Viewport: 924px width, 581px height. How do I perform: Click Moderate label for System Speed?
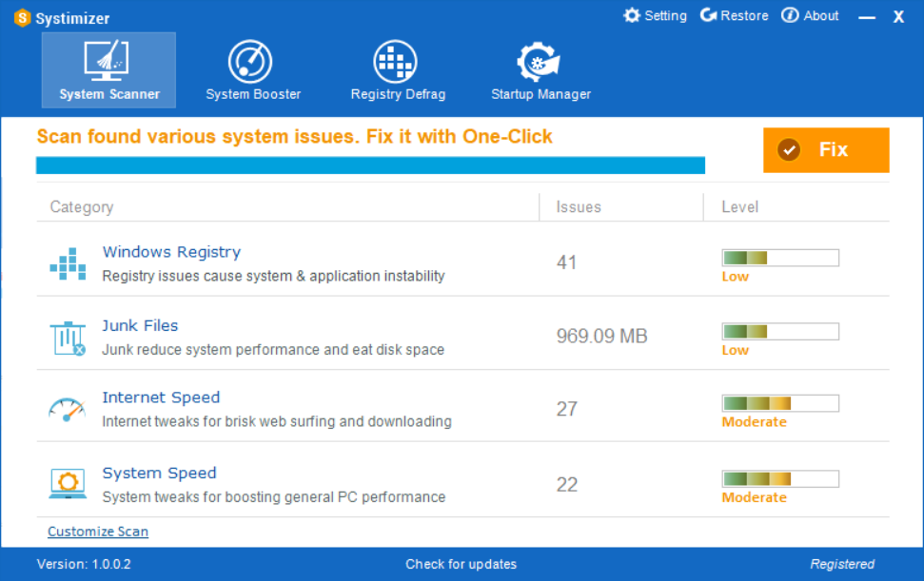point(755,497)
